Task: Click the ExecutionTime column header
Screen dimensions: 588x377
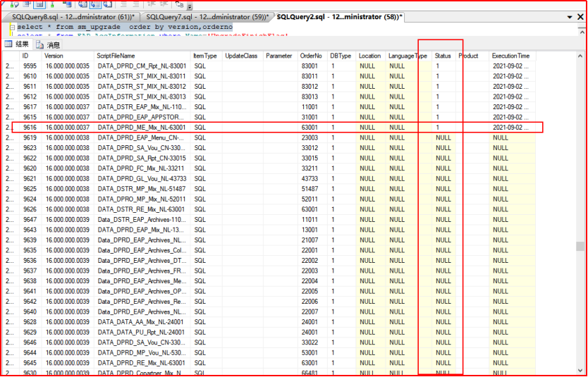Action: click(510, 56)
